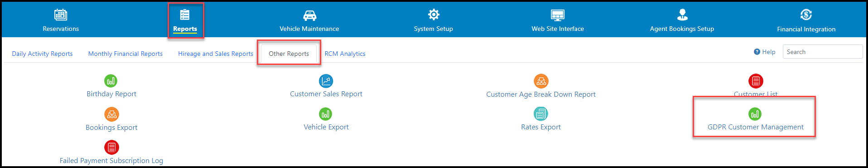The height and width of the screenshot is (168, 868).
Task: Click the green Birthday Report icon
Action: [x=111, y=81]
